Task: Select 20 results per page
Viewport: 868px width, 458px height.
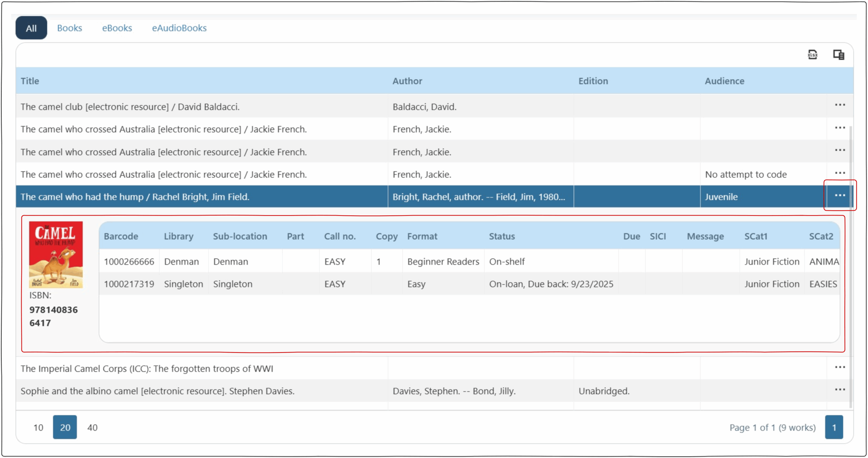Action: [65, 427]
